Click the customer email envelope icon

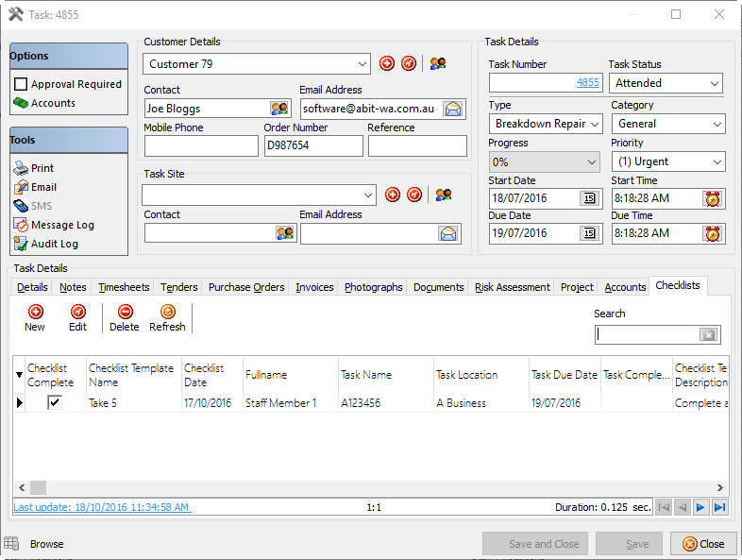click(453, 109)
